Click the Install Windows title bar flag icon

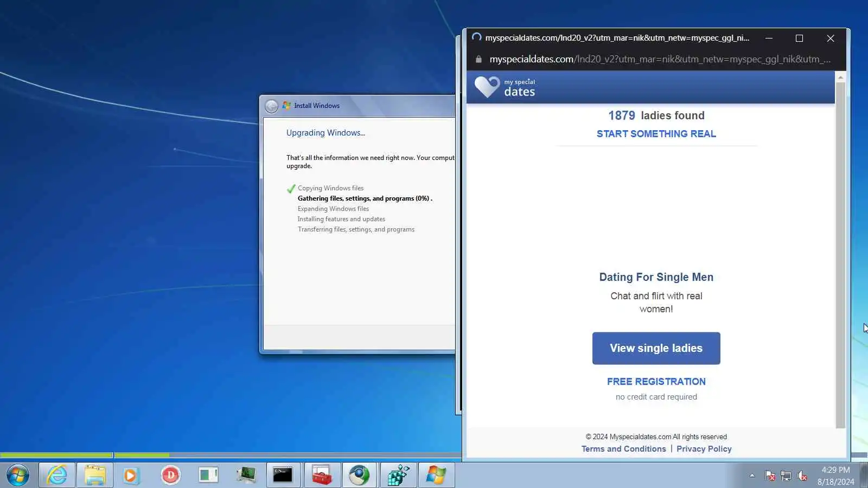coord(286,105)
